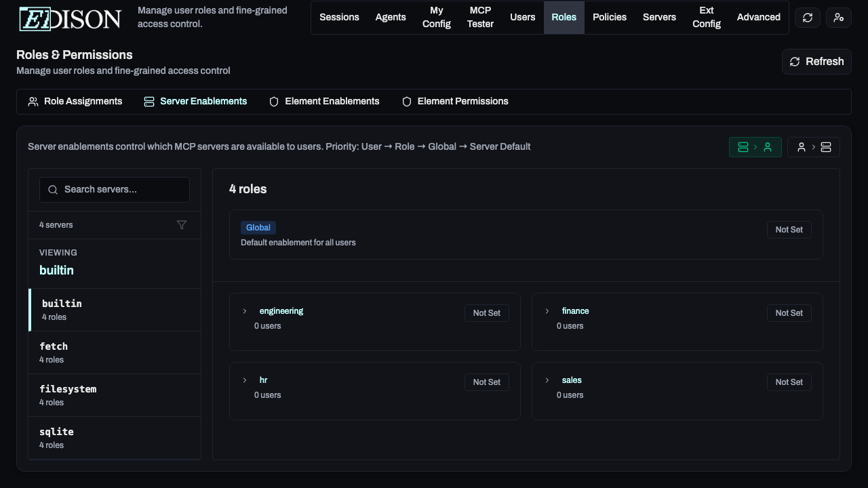Open the user settings icon in header

click(x=839, y=18)
